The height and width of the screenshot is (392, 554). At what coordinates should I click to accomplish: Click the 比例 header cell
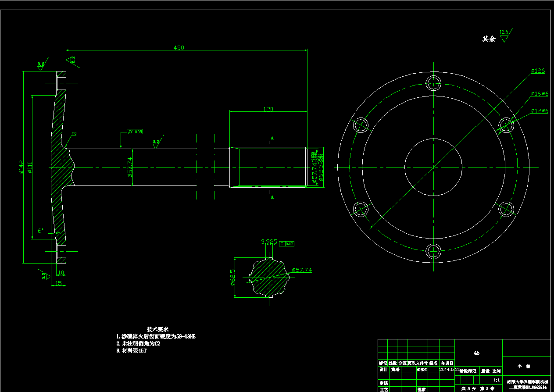pos(497,371)
